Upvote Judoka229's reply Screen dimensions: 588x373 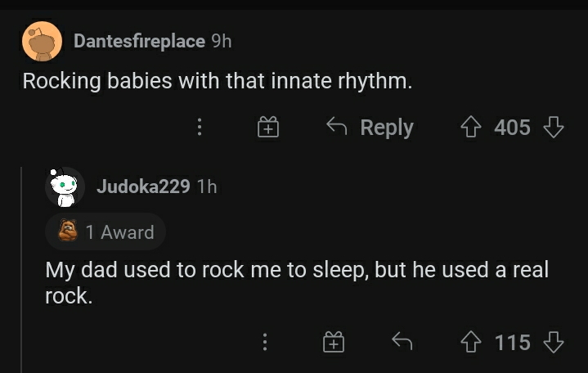tap(472, 343)
